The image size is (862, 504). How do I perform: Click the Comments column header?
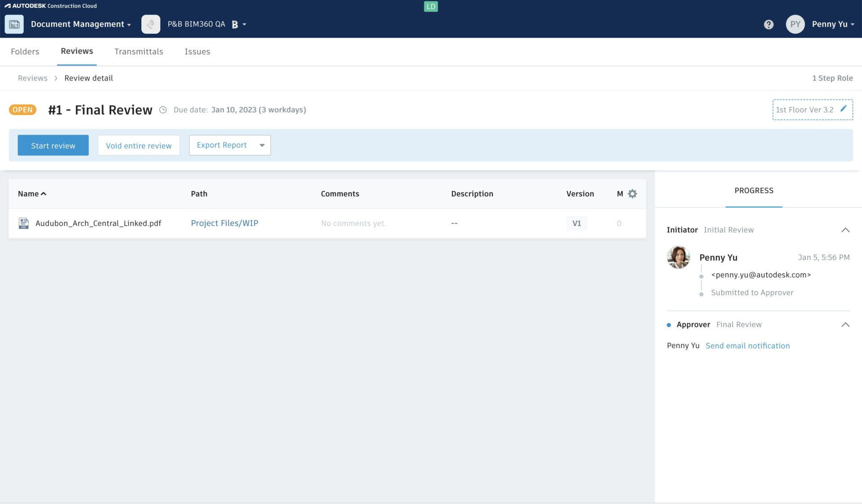(x=340, y=194)
